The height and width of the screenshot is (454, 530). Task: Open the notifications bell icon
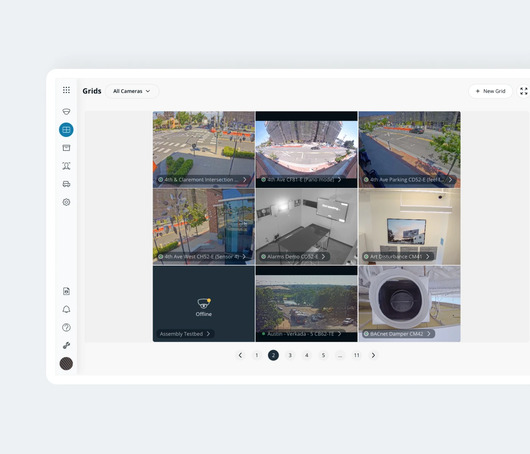66,309
